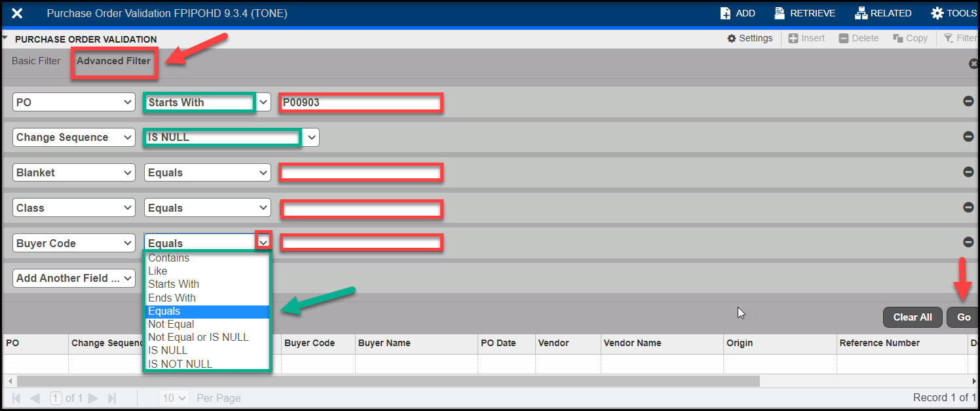The image size is (980, 411).
Task: Open the Class field dropdown
Action: [x=74, y=208]
